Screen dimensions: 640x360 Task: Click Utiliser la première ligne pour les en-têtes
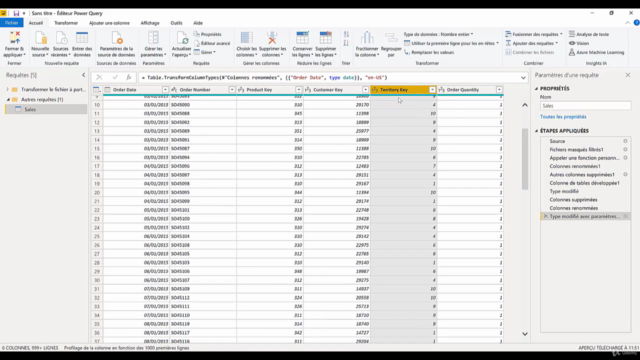(451, 43)
